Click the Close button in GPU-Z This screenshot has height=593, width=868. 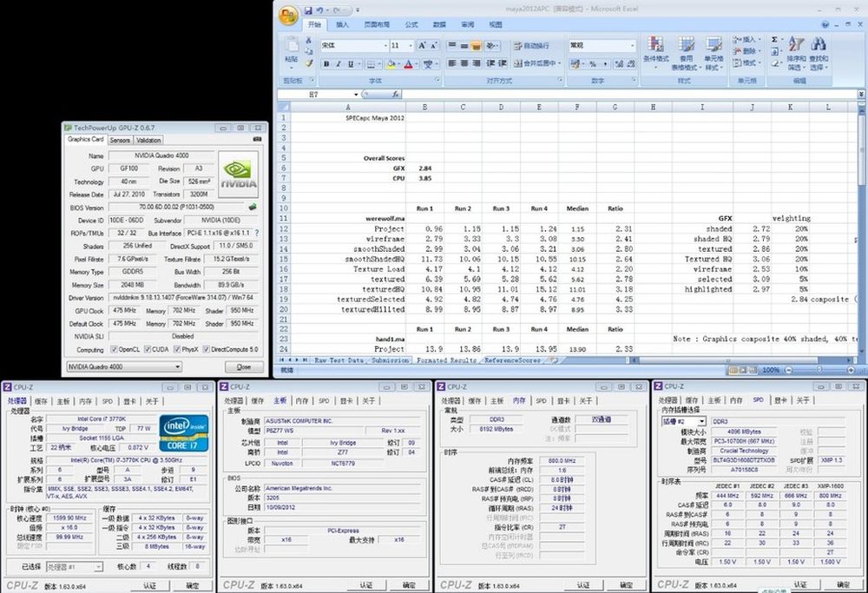[244, 366]
